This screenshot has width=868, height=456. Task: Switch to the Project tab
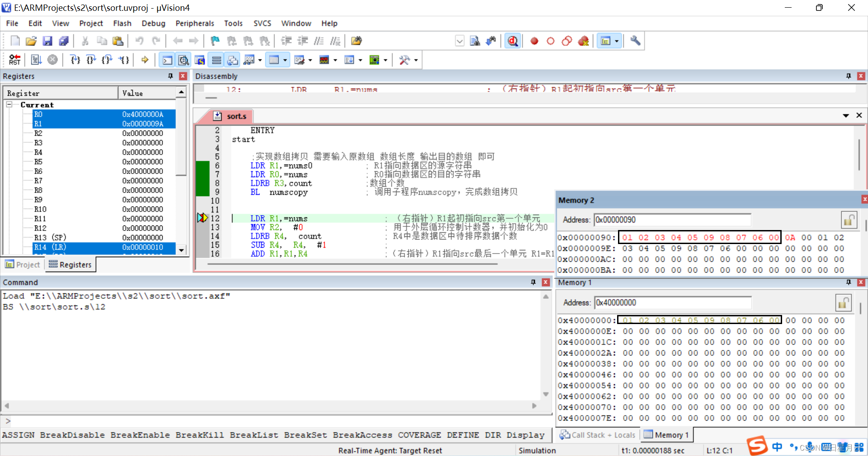tap(23, 265)
